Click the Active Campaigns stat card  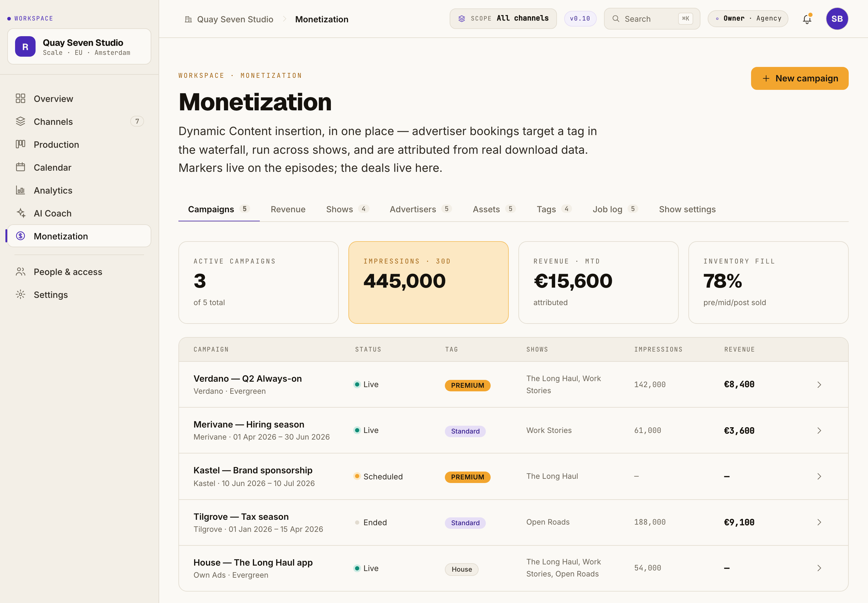[x=259, y=283]
